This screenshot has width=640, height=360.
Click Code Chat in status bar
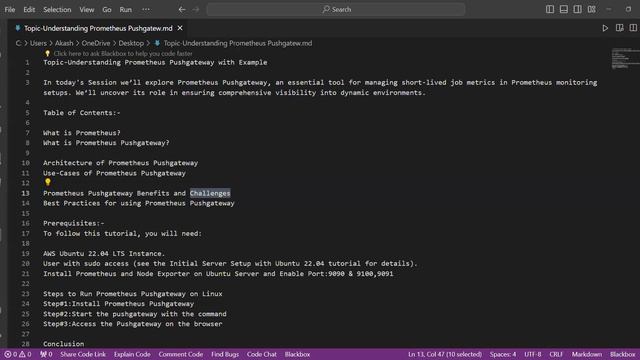[x=261, y=354]
